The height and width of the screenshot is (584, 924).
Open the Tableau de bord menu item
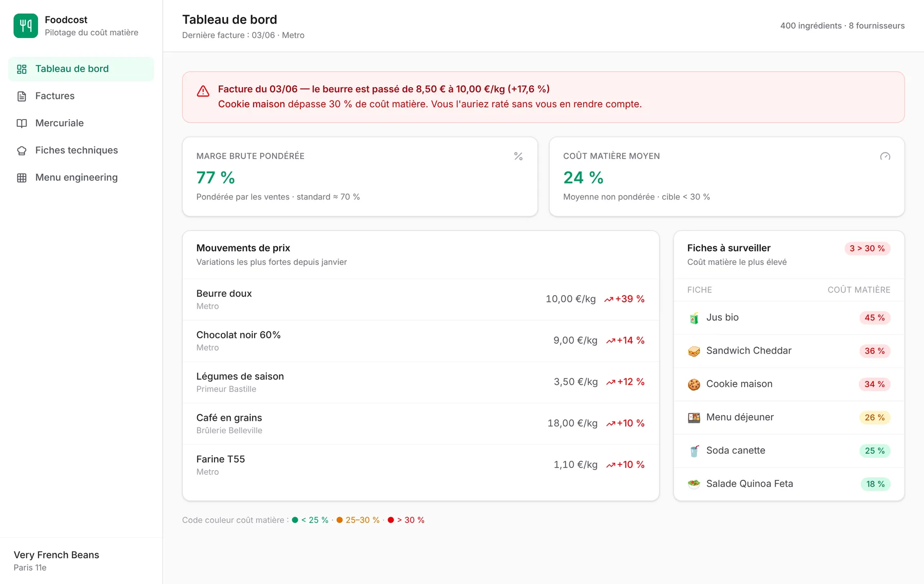81,69
